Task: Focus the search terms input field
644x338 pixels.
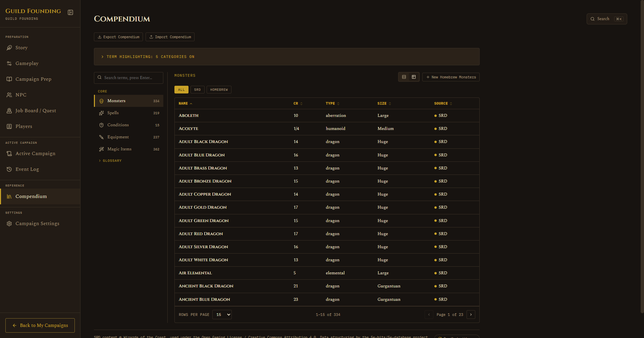Action: click(128, 78)
